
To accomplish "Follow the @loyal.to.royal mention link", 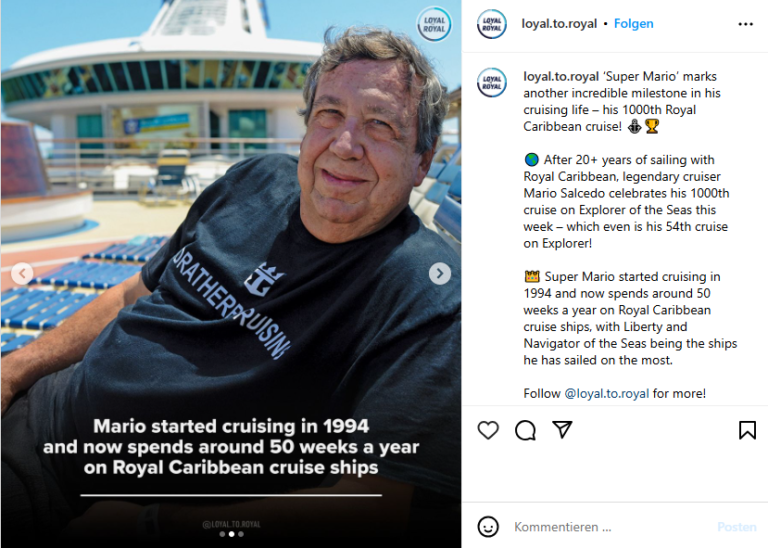I will tap(606, 393).
